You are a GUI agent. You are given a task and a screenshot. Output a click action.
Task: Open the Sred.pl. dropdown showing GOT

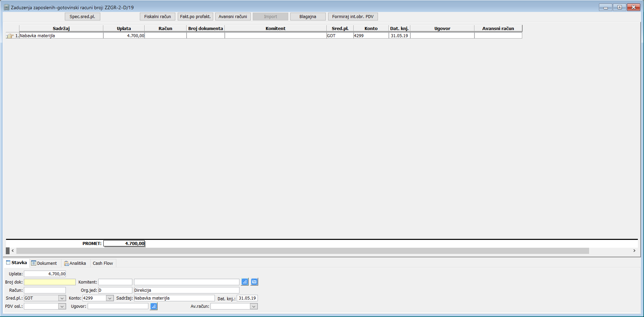(x=62, y=298)
